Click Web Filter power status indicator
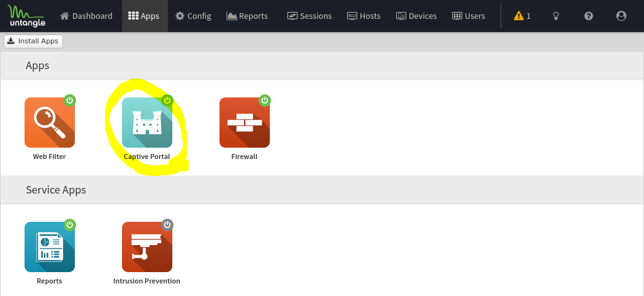The height and width of the screenshot is (296, 644). [70, 100]
